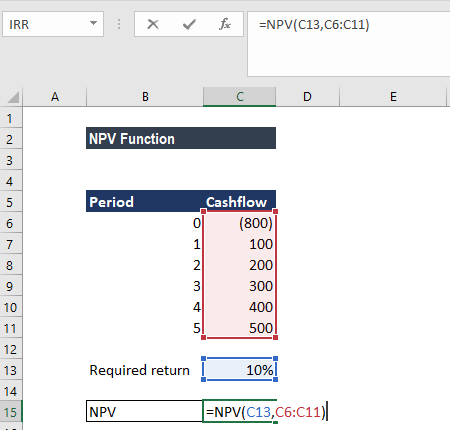The height and width of the screenshot is (430, 450).
Task: Click the formula bar options dots handle
Action: coord(119,24)
